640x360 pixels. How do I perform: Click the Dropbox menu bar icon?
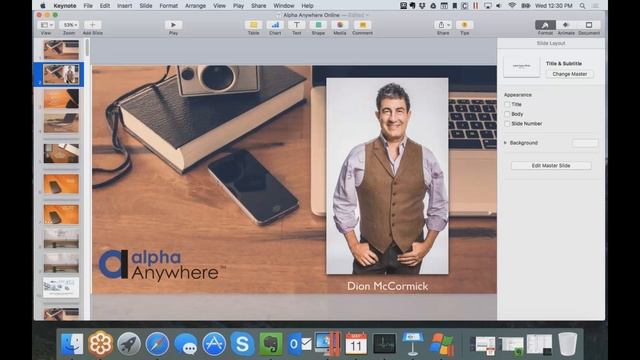tap(423, 6)
